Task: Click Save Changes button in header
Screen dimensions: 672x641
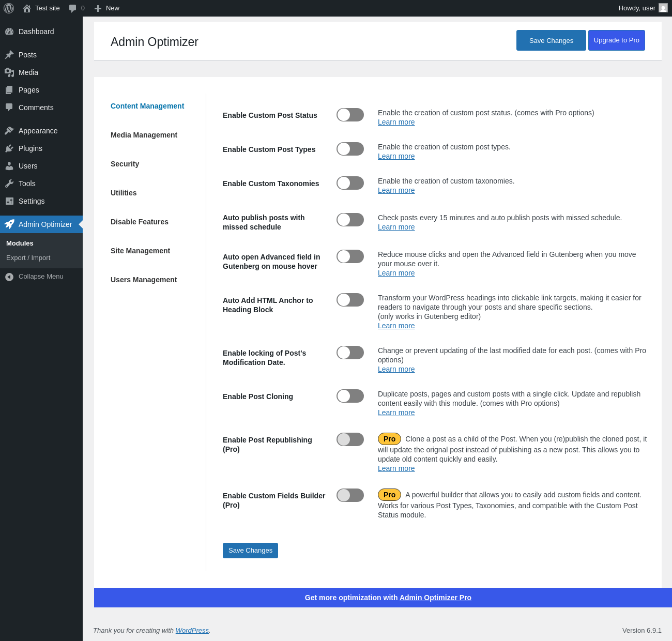Action: click(551, 40)
